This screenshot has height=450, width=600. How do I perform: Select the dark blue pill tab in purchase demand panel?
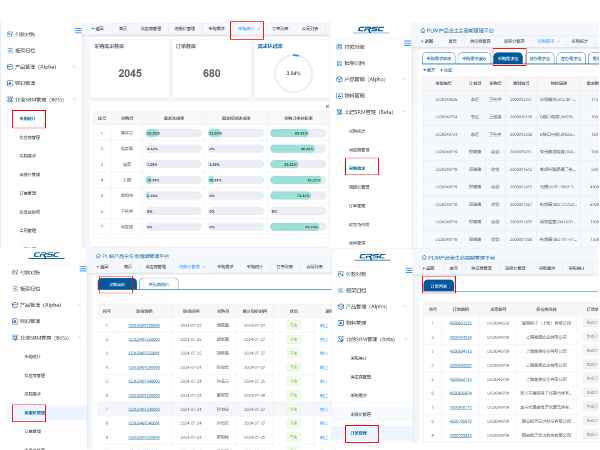click(x=509, y=59)
